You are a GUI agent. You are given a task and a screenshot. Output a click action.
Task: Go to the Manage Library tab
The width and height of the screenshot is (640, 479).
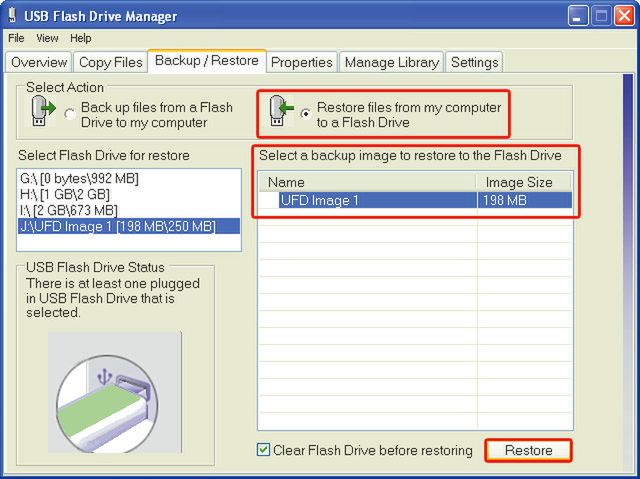click(x=391, y=62)
